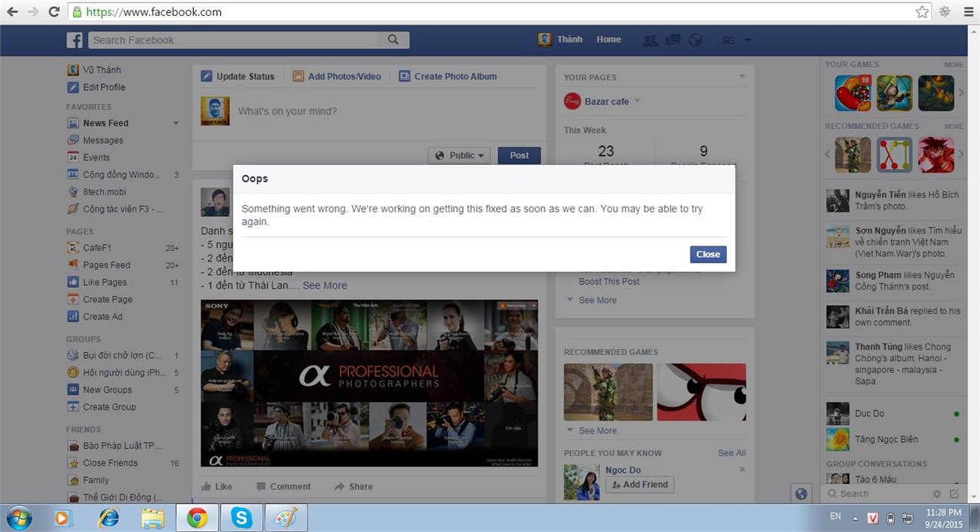View notifications via the globe icon
980x532 pixels.
pyautogui.click(x=695, y=40)
